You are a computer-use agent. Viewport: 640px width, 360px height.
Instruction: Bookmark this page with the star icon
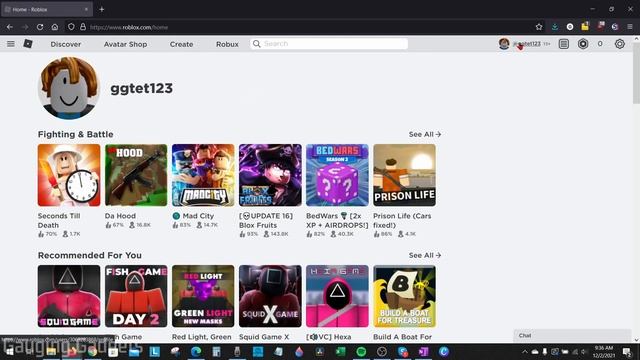(x=539, y=27)
